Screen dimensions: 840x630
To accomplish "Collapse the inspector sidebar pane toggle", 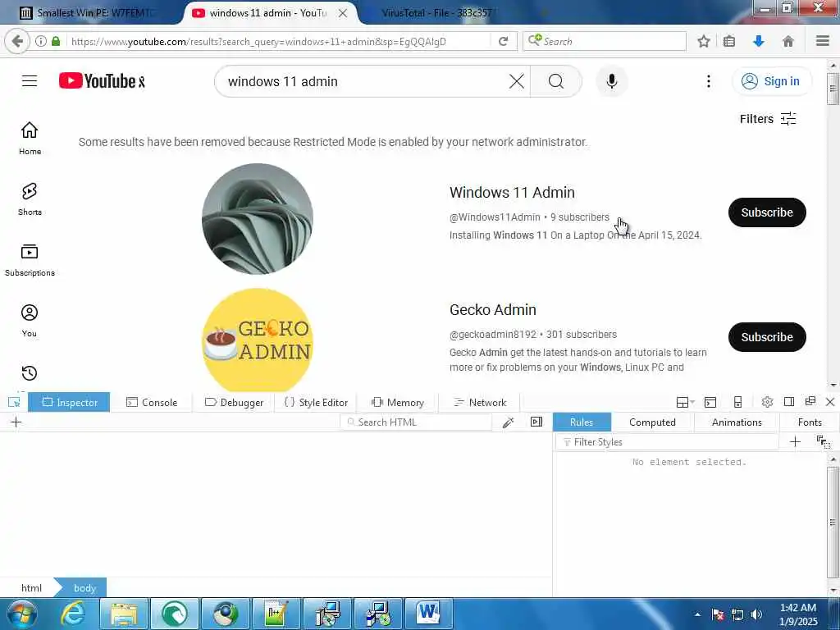I will click(536, 422).
